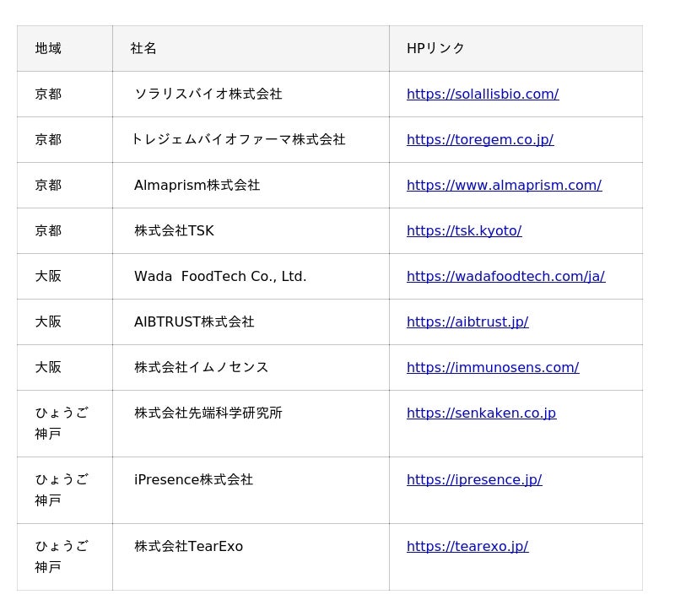675x616 pixels.
Task: Select the 株式会社先端科学研究所 cell
Action: [x=208, y=413]
